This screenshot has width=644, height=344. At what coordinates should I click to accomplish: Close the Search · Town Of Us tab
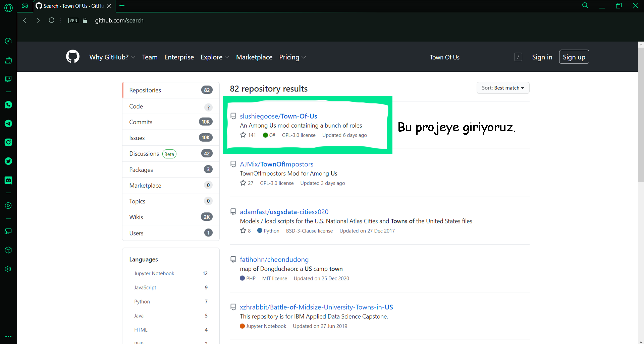(109, 6)
